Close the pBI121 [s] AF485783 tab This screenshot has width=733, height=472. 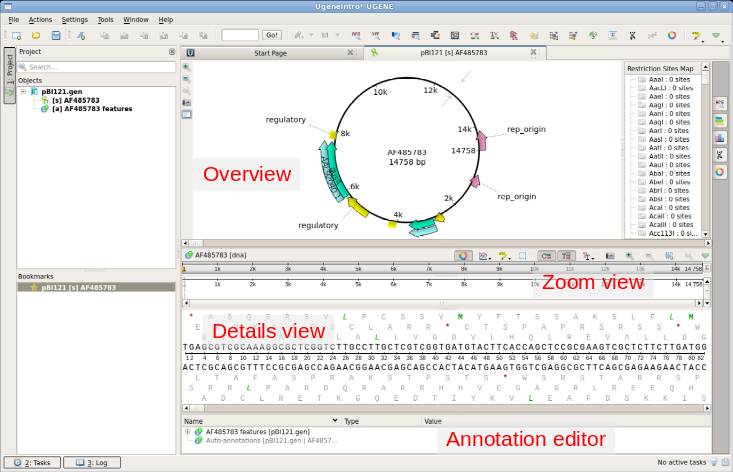click(x=533, y=52)
